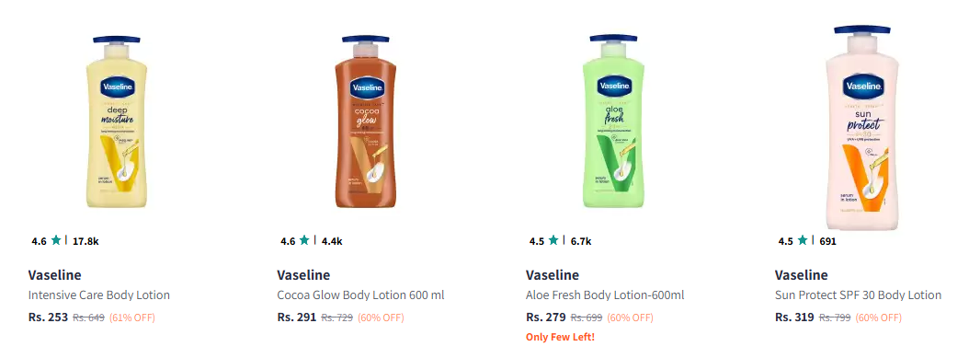Click the star icon beside the 691 rating count

[803, 239]
